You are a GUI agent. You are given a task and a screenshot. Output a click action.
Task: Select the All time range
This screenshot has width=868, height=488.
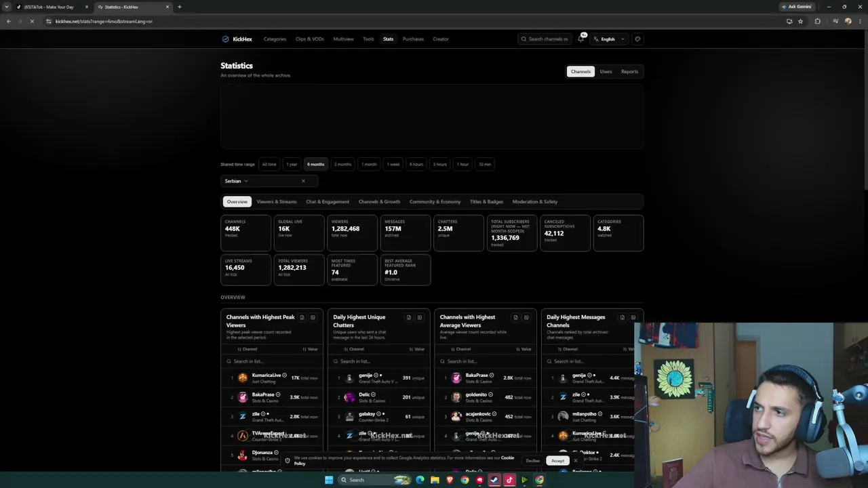click(x=269, y=164)
